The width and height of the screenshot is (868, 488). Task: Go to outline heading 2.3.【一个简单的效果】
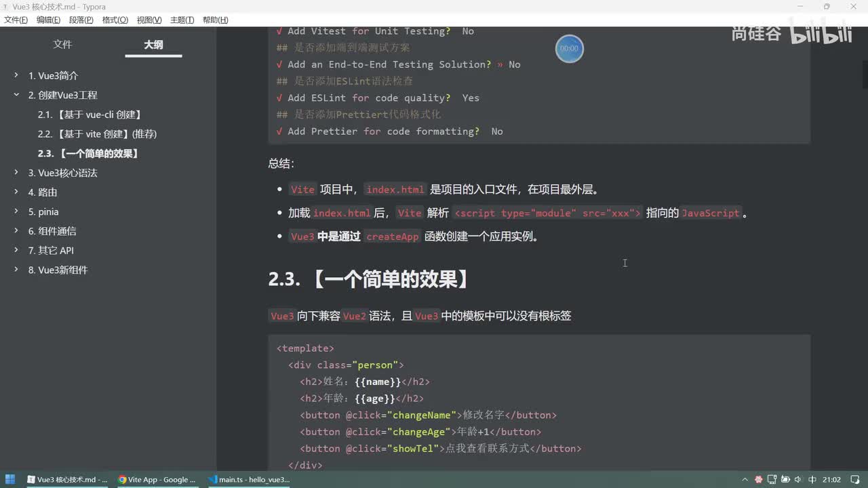point(89,154)
